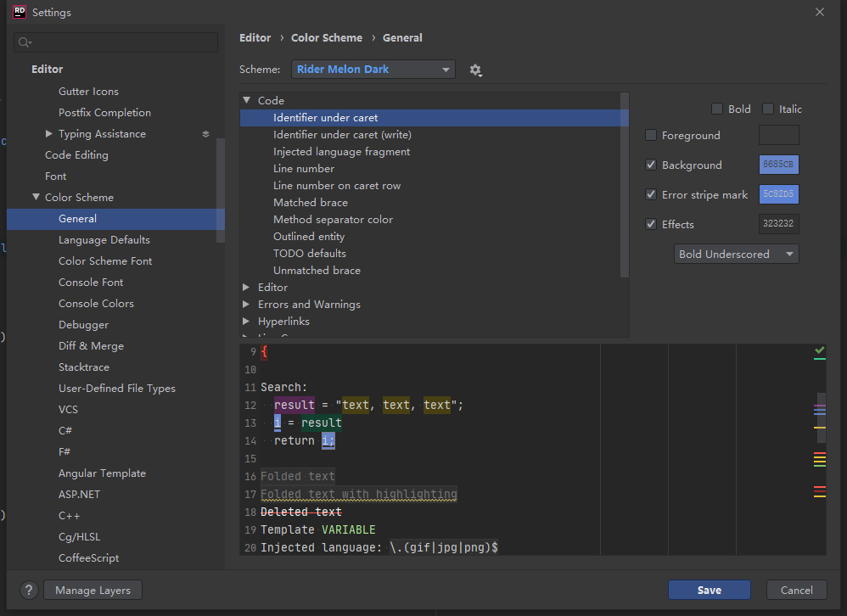This screenshot has width=847, height=616.
Task: Click the layers icon beside Typing Assistance
Action: pos(205,133)
